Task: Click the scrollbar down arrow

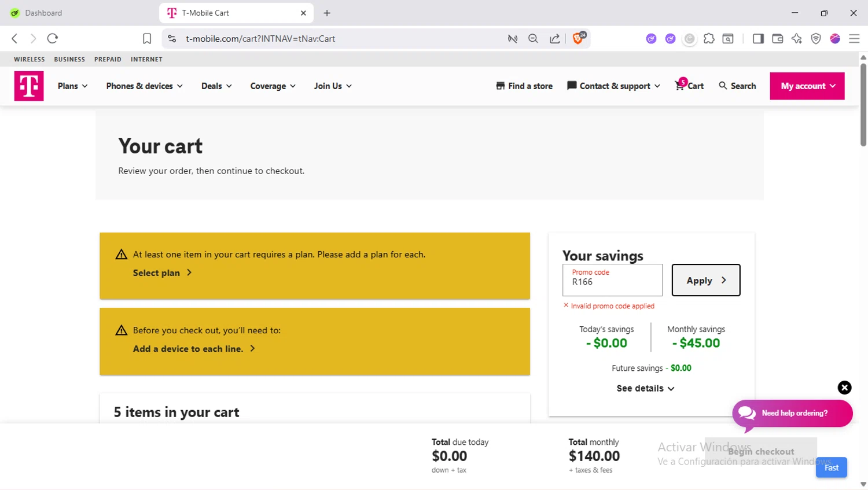Action: pos(863,484)
